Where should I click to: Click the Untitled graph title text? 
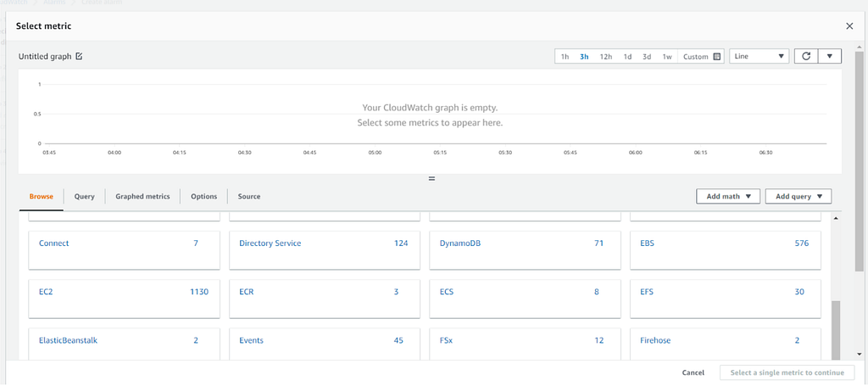[x=45, y=57]
